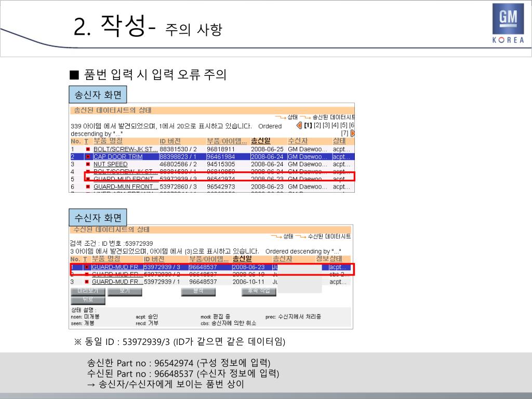The width and height of the screenshot is (532, 399).
Task: Go to page [2] of sender list
Action: pos(317,125)
